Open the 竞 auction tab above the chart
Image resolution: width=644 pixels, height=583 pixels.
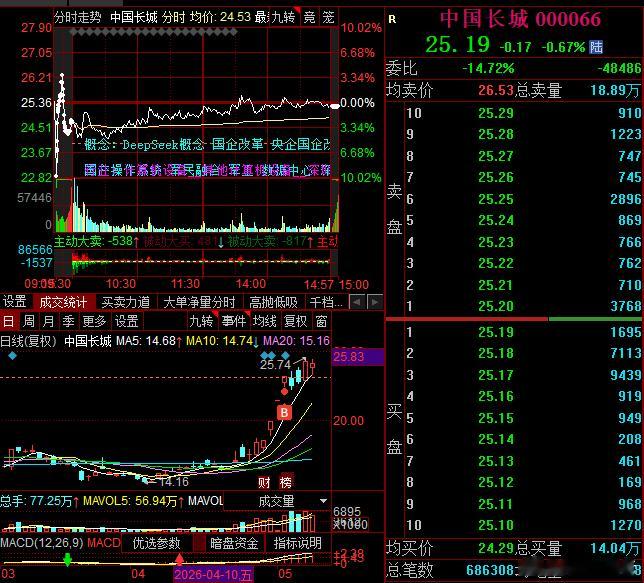tap(309, 17)
